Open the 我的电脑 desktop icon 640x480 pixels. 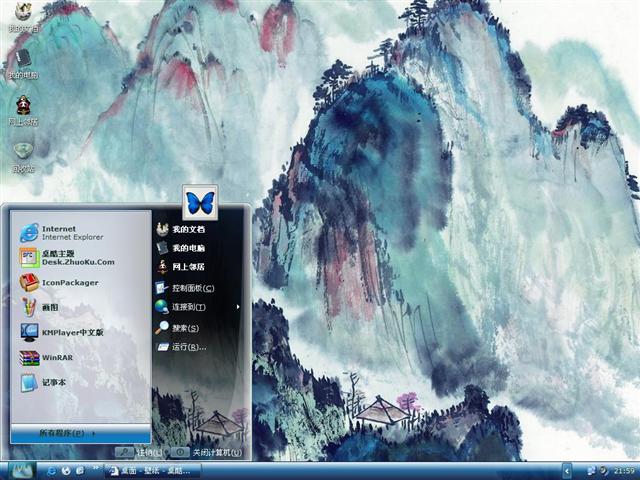click(23, 64)
